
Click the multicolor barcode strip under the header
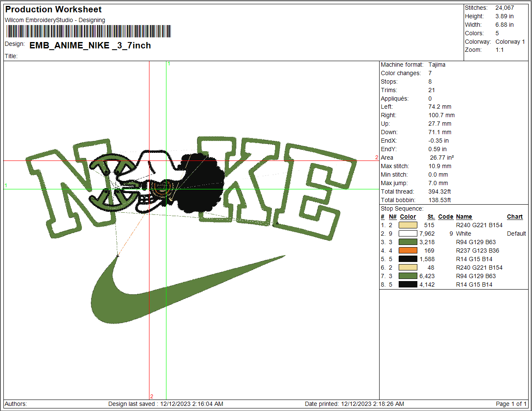pyautogui.click(x=88, y=31)
